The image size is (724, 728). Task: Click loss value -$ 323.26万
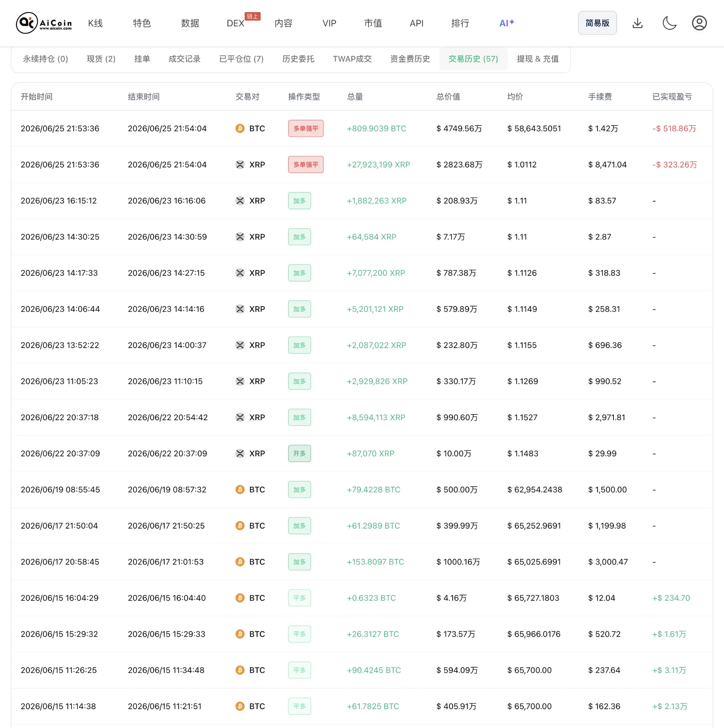(674, 165)
